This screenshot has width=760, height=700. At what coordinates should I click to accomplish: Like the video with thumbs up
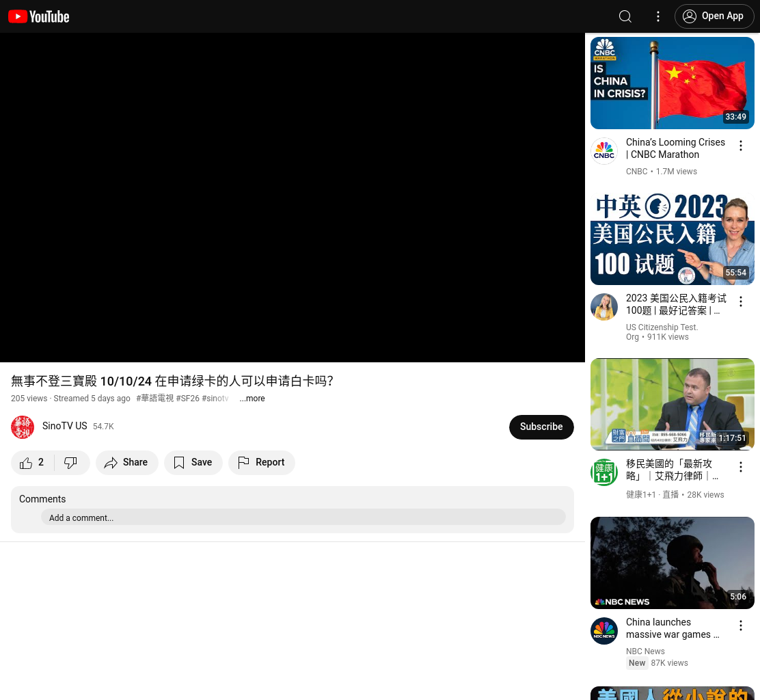(x=33, y=463)
